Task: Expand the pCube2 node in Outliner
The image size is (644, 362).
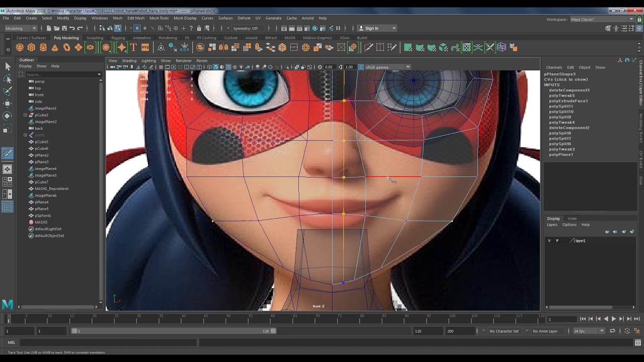Action: pos(25,115)
